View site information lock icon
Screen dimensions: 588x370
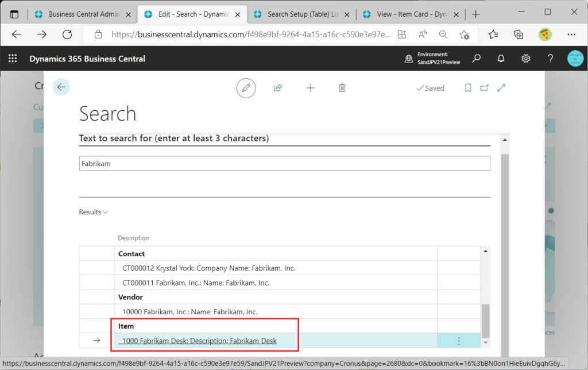click(x=98, y=34)
